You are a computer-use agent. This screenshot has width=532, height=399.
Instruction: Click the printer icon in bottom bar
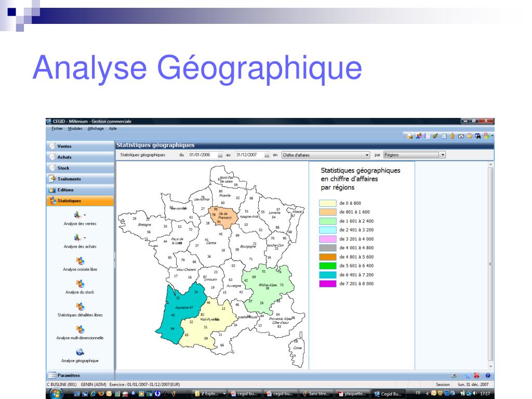point(454,375)
